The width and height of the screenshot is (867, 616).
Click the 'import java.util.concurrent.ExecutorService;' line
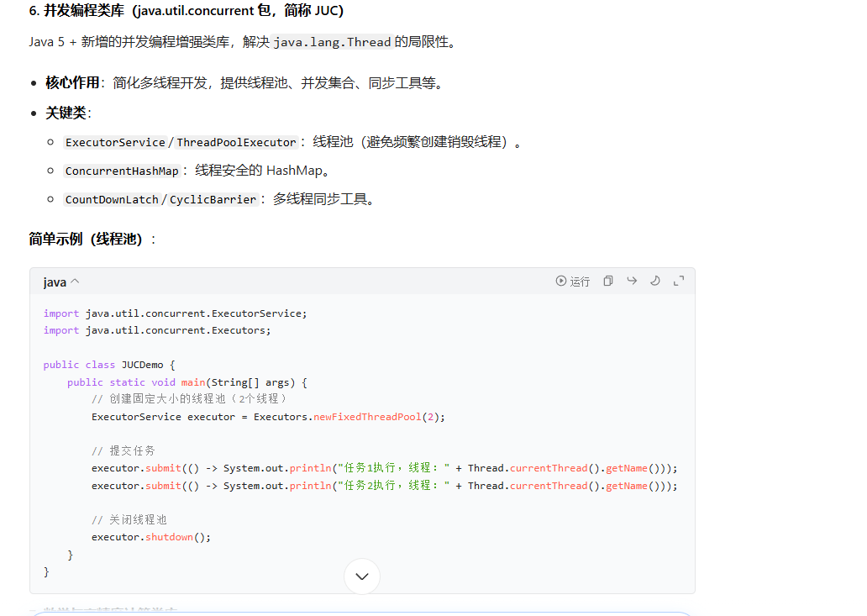(176, 313)
